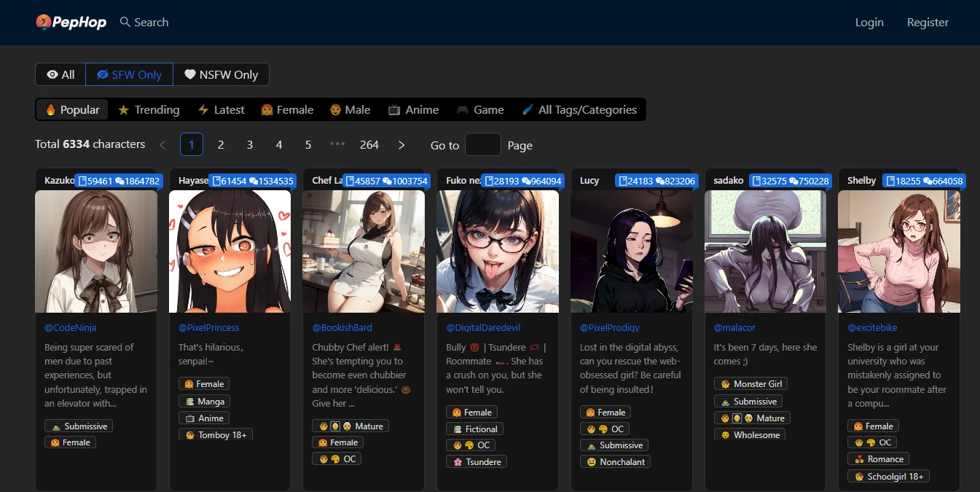Viewport: 980px width, 492px height.
Task: Click the gamepad icon beside Game
Action: 463,110
